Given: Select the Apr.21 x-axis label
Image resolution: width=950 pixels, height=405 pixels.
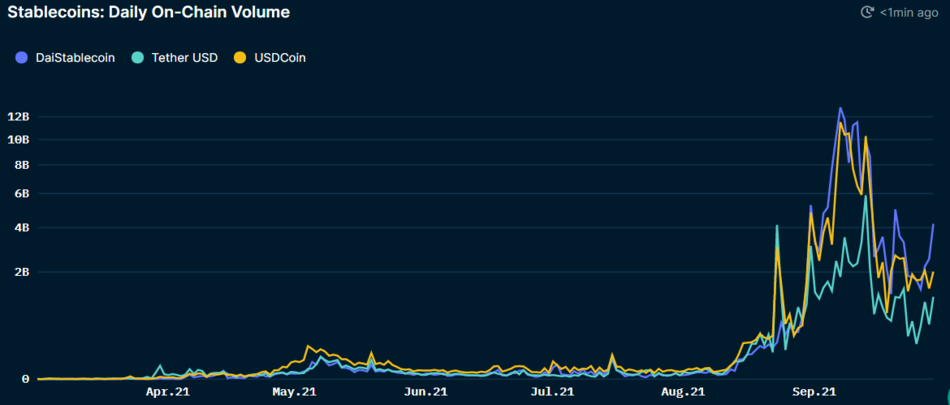Looking at the screenshot, I should click(168, 392).
